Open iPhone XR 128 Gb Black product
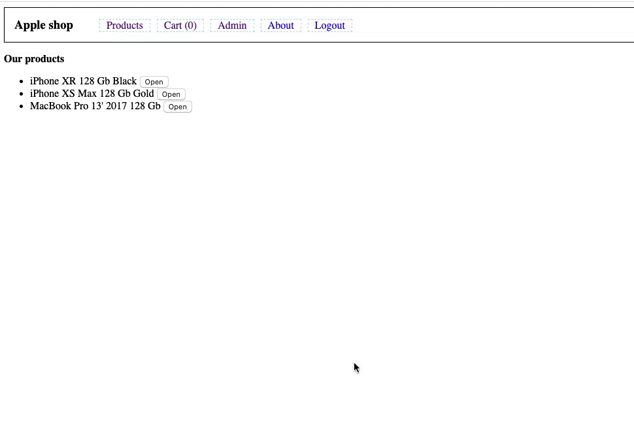 tap(154, 82)
